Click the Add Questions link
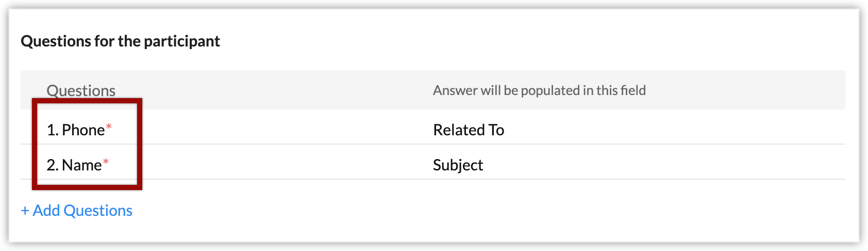The image size is (868, 251). [77, 211]
